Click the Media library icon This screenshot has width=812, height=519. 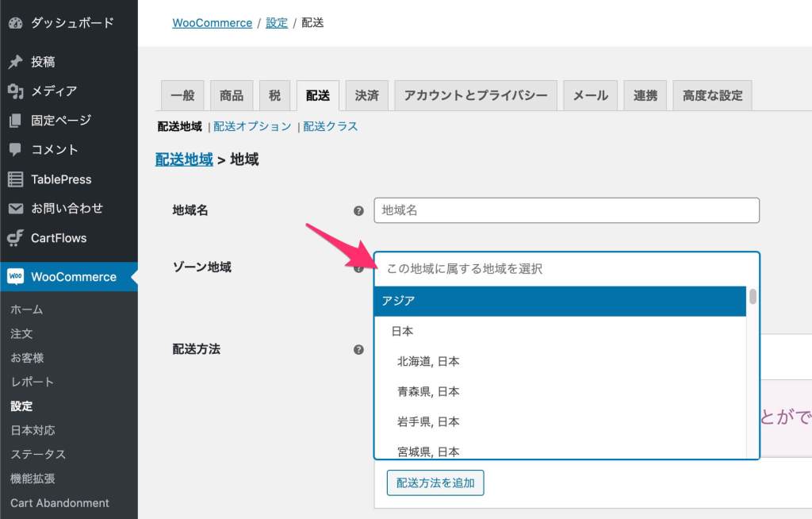pyautogui.click(x=15, y=91)
